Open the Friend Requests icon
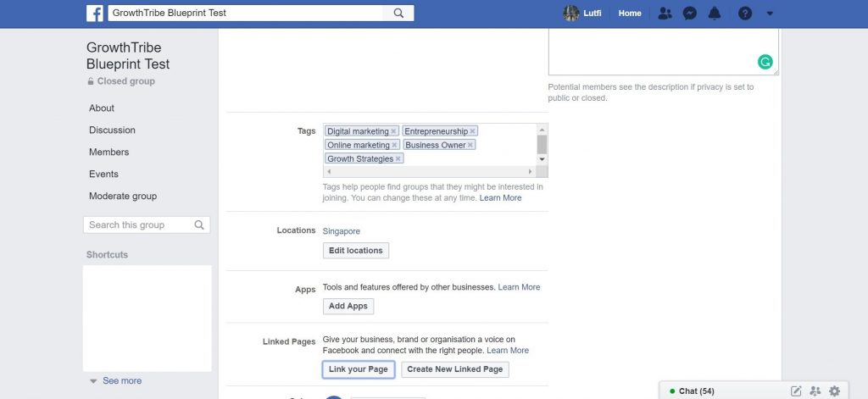868x399 pixels. pos(665,14)
